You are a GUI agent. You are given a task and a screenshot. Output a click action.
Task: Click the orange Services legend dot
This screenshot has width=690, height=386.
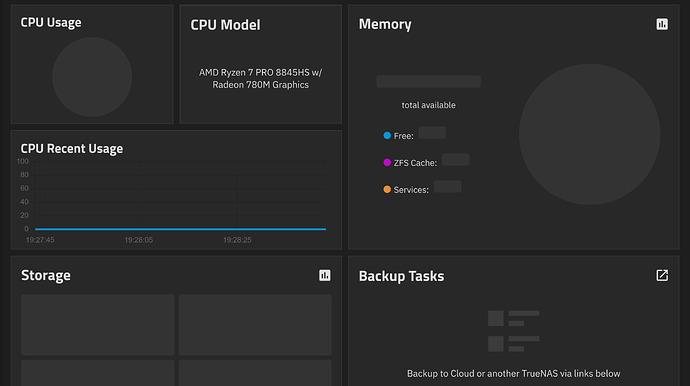point(387,189)
